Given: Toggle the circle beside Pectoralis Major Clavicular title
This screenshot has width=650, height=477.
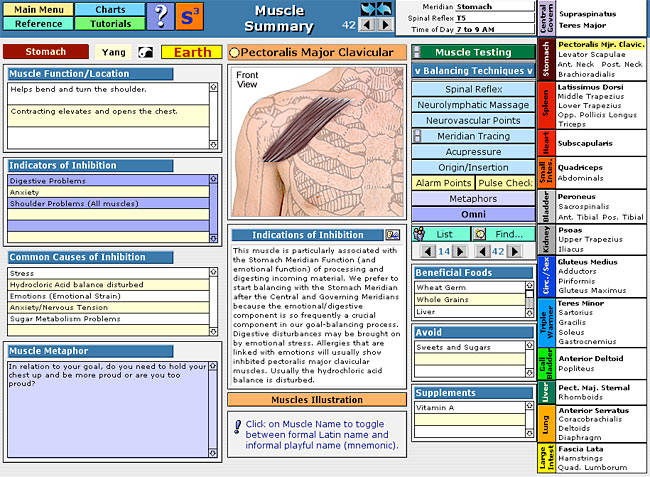Looking at the screenshot, I should point(234,53).
